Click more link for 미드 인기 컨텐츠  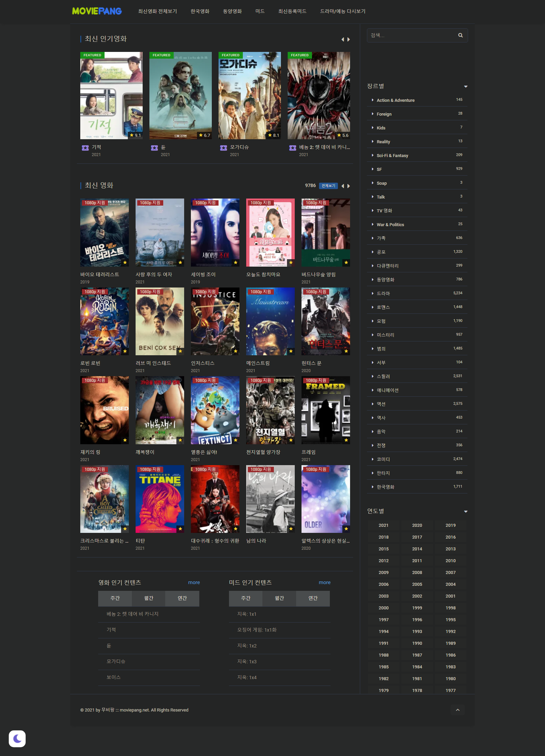[x=325, y=582]
